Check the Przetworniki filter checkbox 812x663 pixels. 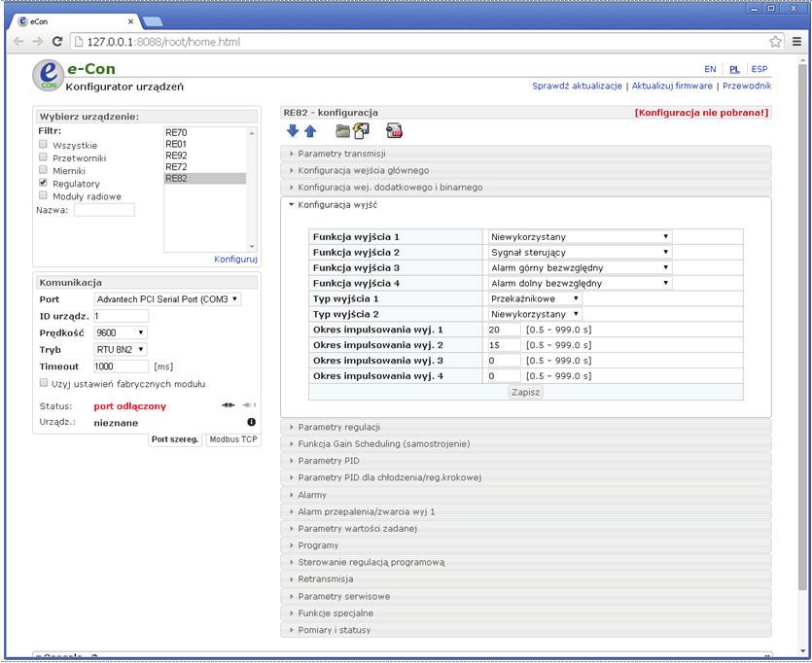[43, 157]
